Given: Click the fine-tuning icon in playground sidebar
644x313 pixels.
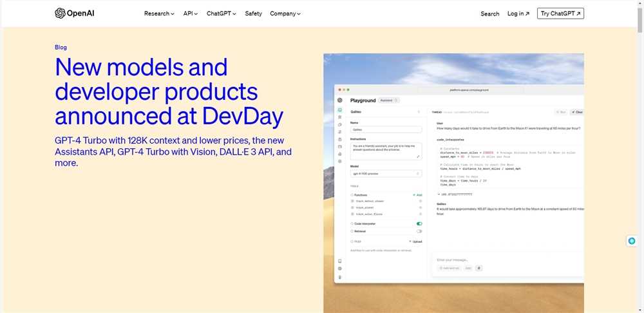Looking at the screenshot, I should (339, 132).
